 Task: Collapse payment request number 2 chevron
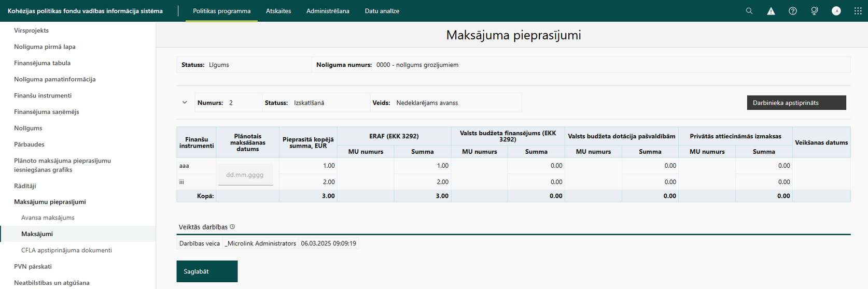(x=185, y=103)
